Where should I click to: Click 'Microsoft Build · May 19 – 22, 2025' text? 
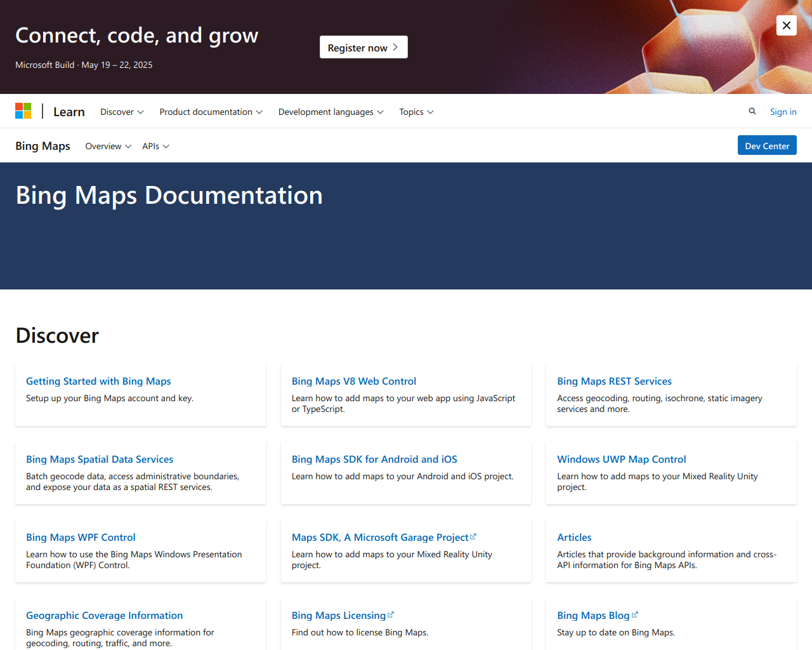point(84,65)
